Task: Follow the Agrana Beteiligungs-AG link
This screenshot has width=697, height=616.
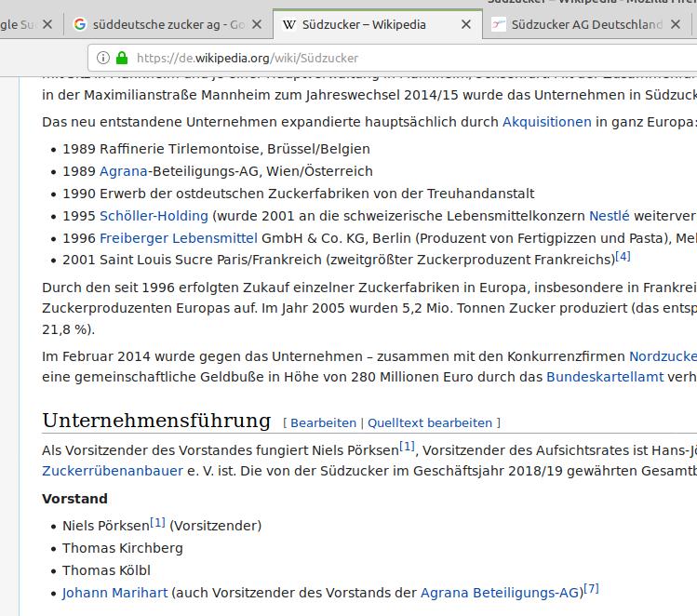Action: tap(500, 593)
